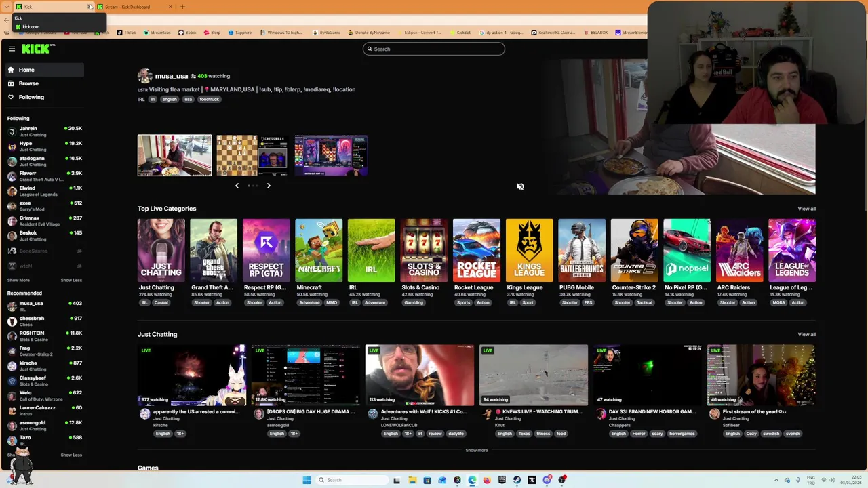Switch to Stream - Kick Dashboard tab

(x=133, y=7)
